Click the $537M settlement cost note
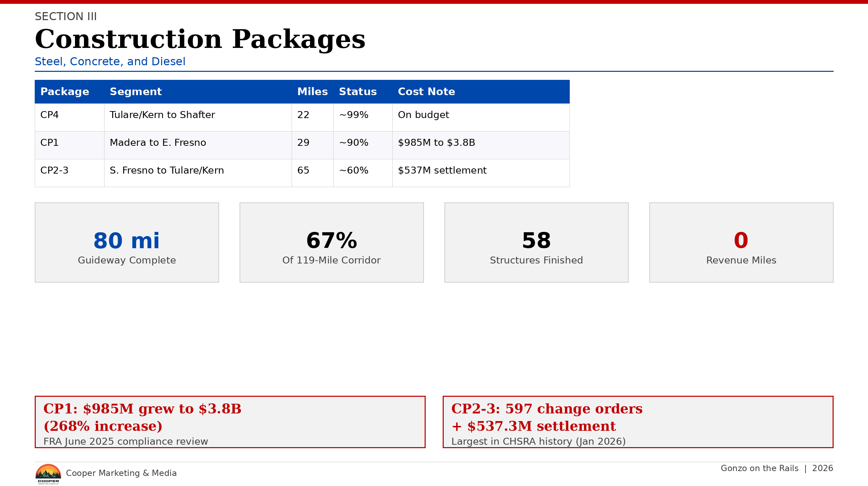Image resolution: width=868 pixels, height=486 pixels. (442, 170)
